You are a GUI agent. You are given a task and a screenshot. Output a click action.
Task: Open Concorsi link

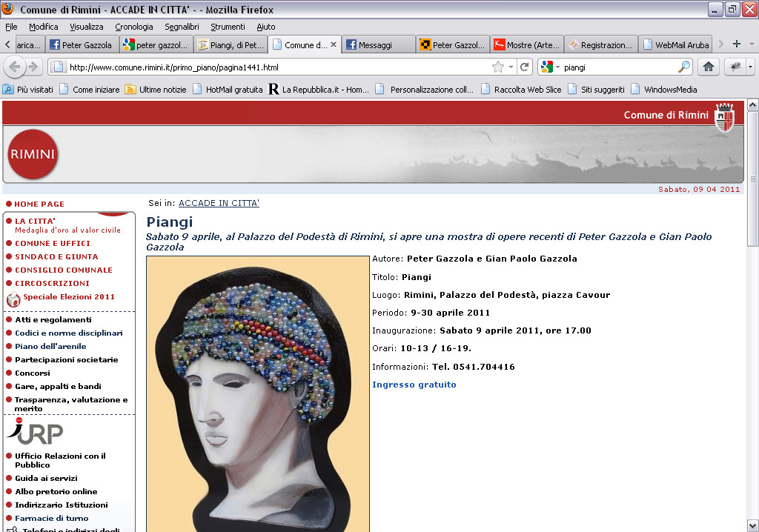33,373
